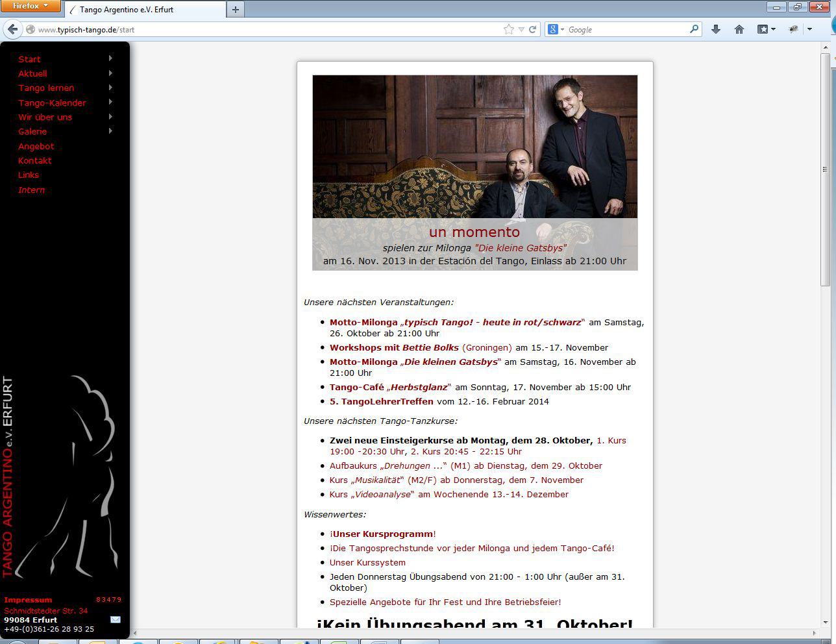
Task: Reload the page with the refresh icon
Action: [x=533, y=29]
